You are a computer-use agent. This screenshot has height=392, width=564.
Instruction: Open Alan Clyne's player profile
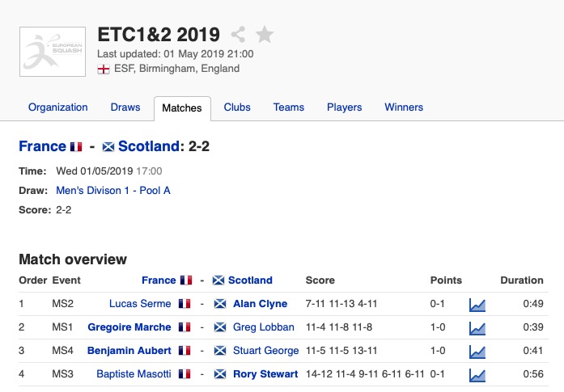pyautogui.click(x=260, y=304)
